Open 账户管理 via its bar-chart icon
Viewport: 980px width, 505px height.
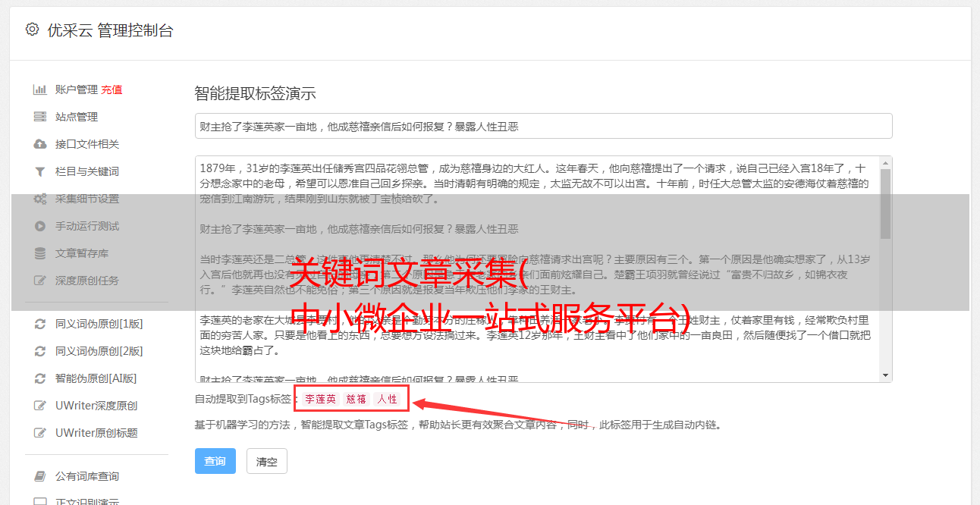point(40,89)
